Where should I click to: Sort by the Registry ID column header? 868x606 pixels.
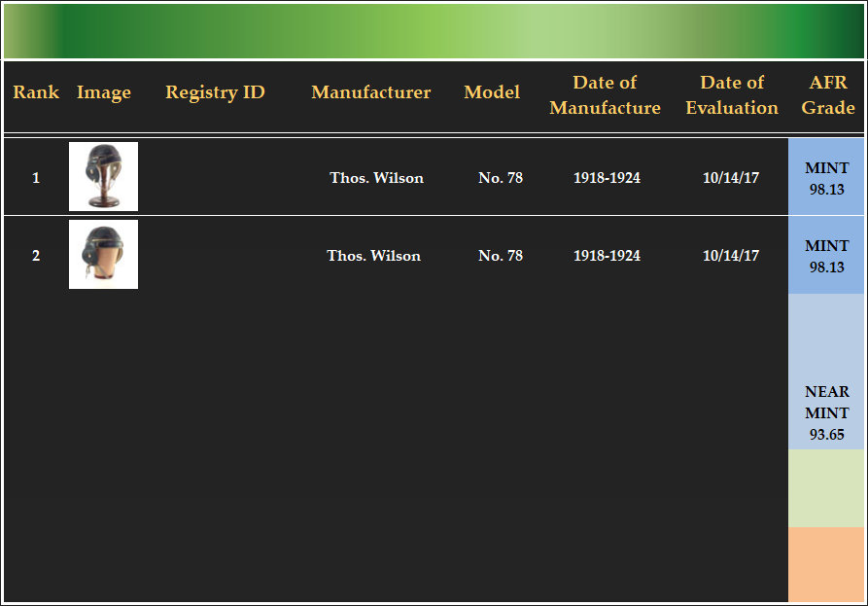[215, 93]
